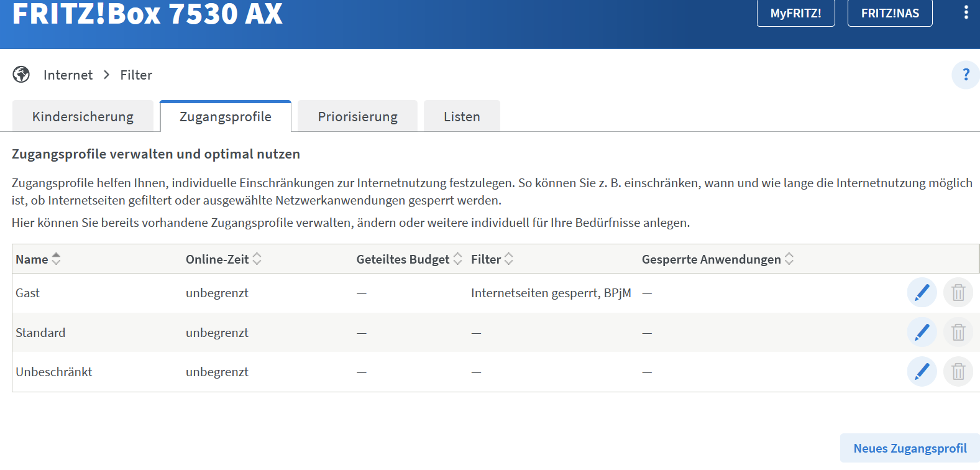
Task: Select the Zugangsprofile tab
Action: [226, 116]
